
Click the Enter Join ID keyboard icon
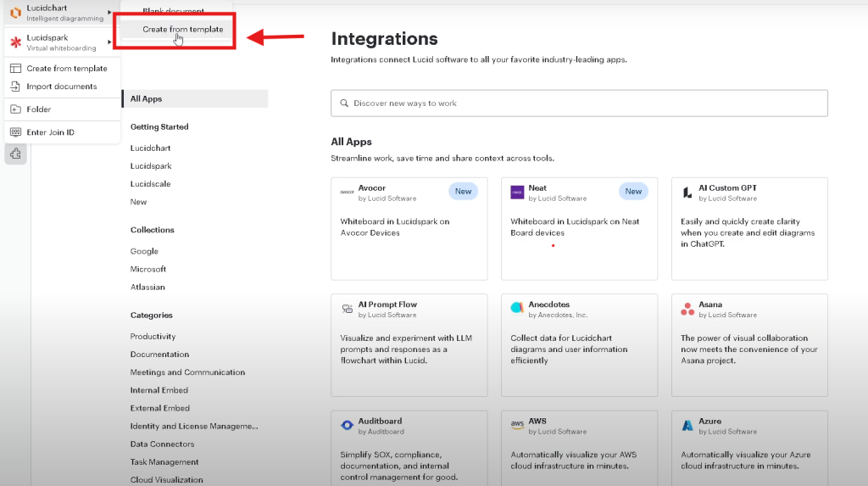coord(15,132)
